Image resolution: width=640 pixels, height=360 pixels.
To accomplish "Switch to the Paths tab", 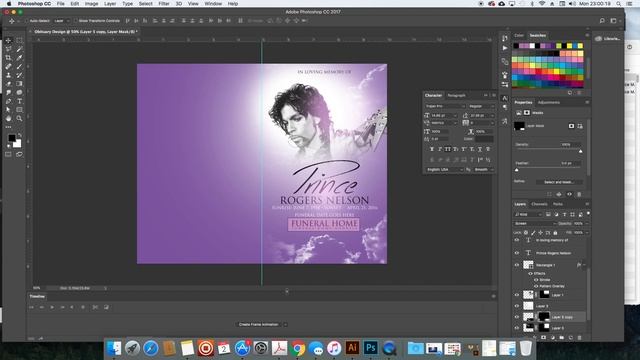I will [x=558, y=204].
